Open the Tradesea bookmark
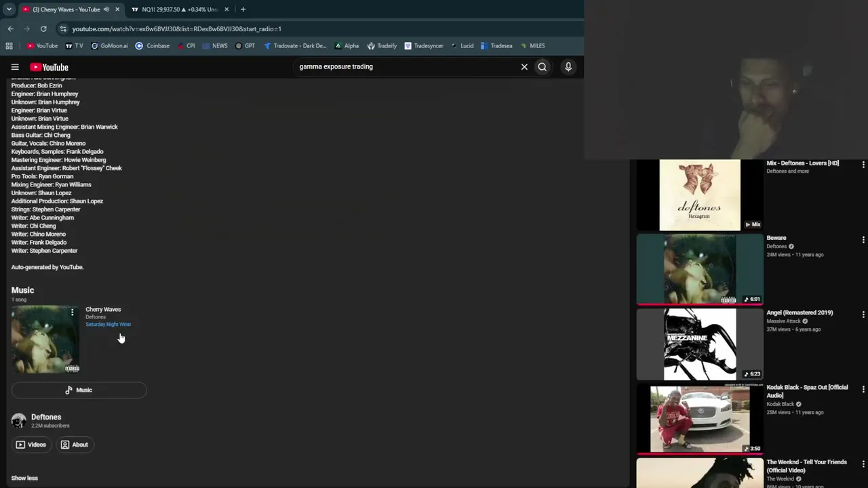The height and width of the screenshot is (488, 868). point(496,46)
